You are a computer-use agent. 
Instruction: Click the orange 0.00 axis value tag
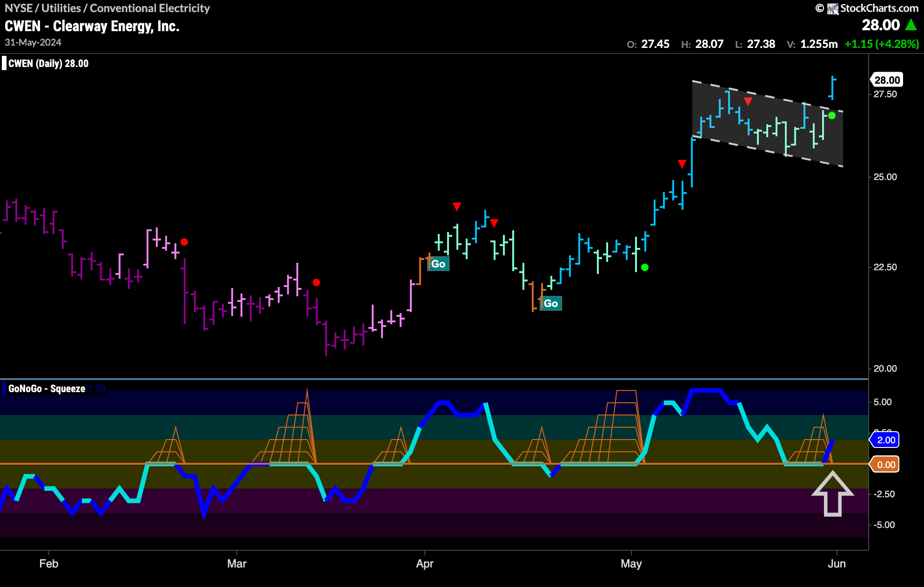[885, 465]
